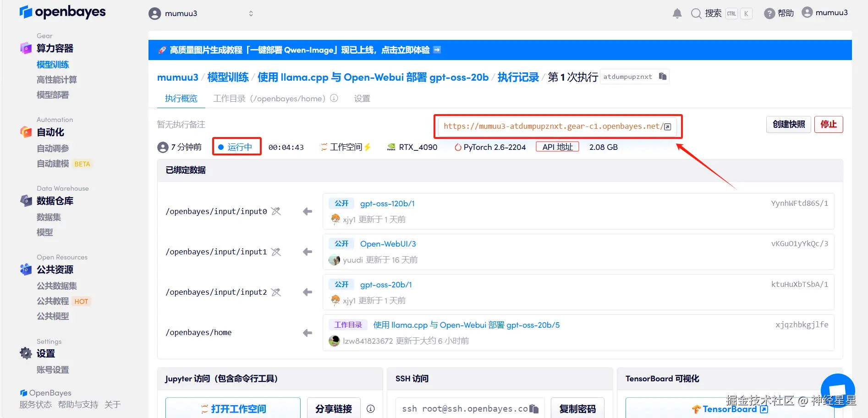Open 服务状态 footer link
The height and width of the screenshot is (418, 868).
35,404
